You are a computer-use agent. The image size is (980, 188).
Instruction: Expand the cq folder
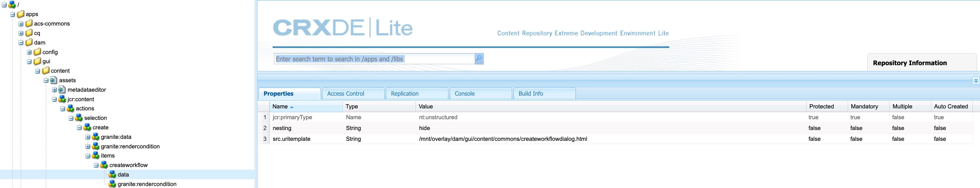21,33
